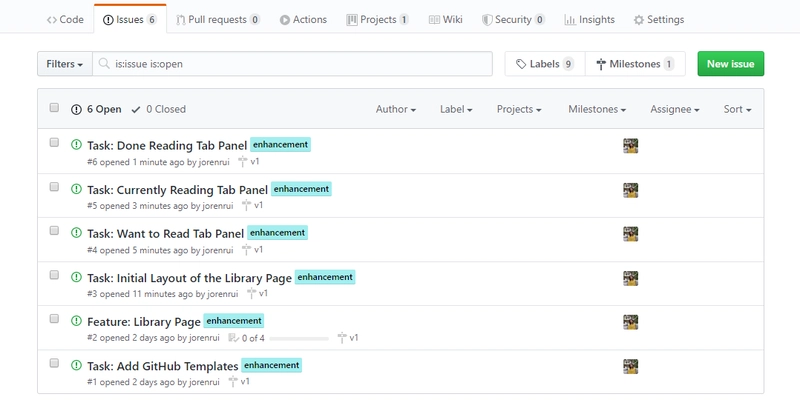
Task: Click the checkmark next to 0 Closed
Action: (136, 109)
